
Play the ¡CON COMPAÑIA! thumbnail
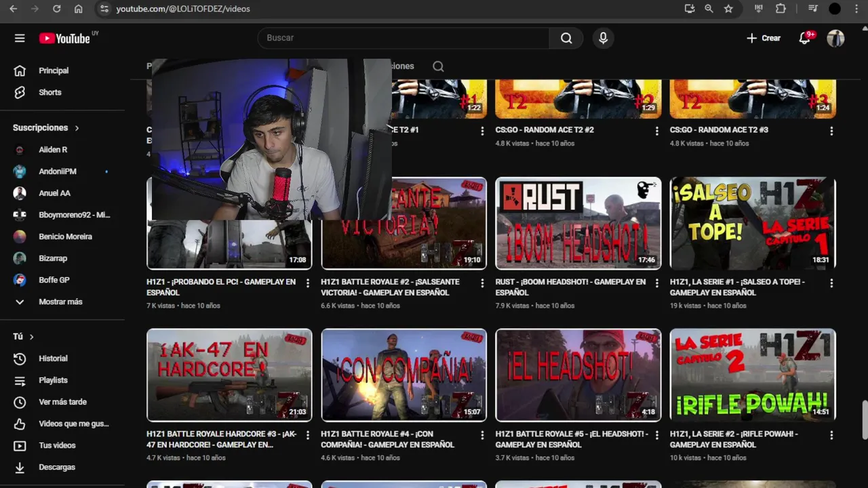pos(403,375)
